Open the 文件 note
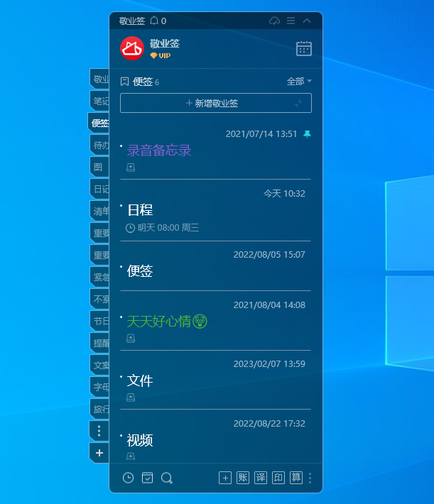The image size is (434, 504). point(140,381)
